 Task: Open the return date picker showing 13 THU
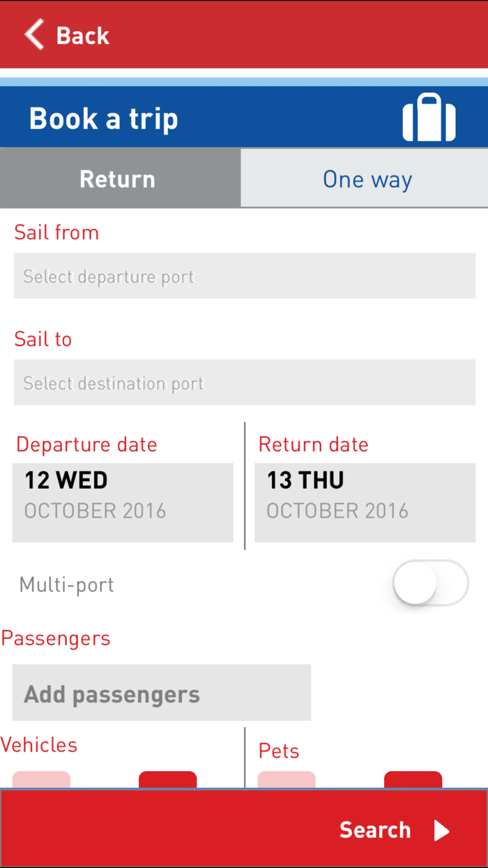pos(365,502)
